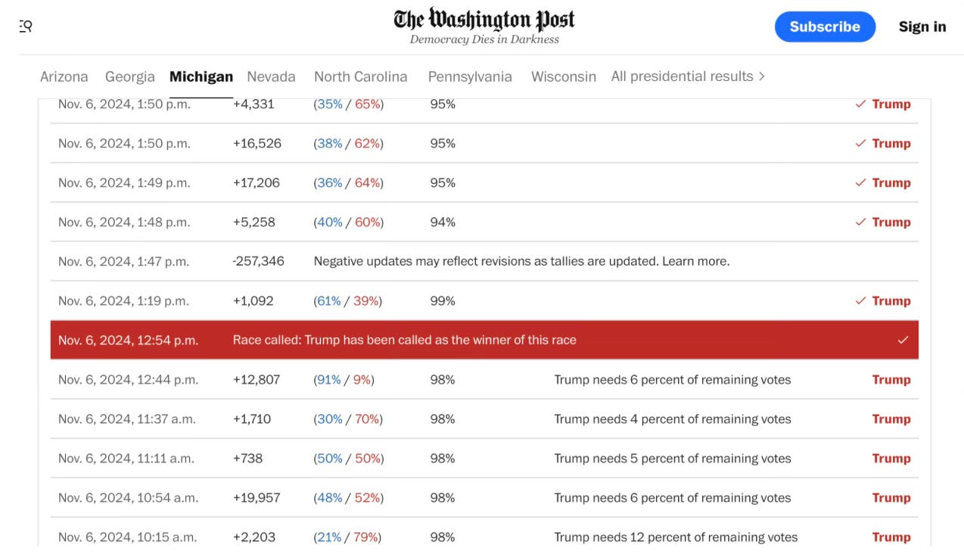Image resolution: width=964 pixels, height=560 pixels.
Task: Open the Learn more link
Action: coord(695,261)
